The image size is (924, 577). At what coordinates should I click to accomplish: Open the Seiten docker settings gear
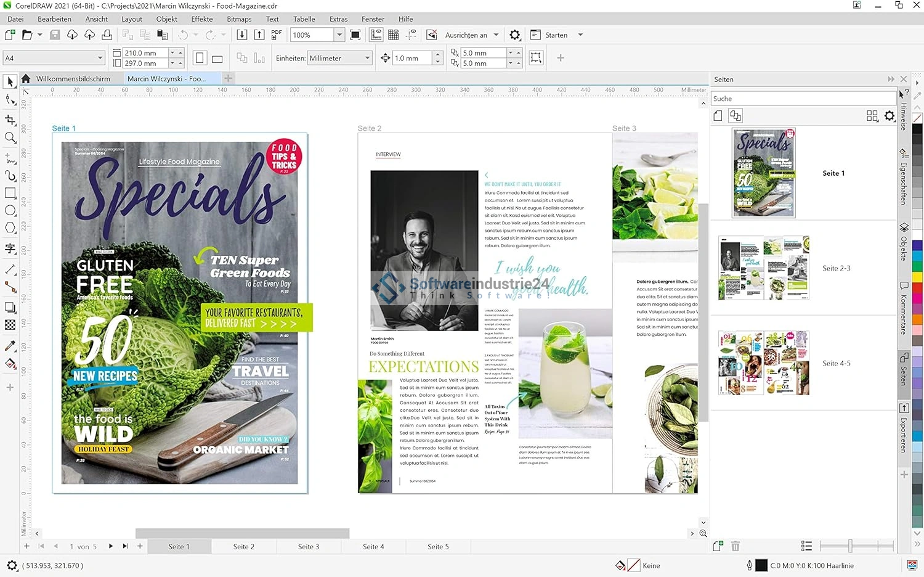pos(890,116)
